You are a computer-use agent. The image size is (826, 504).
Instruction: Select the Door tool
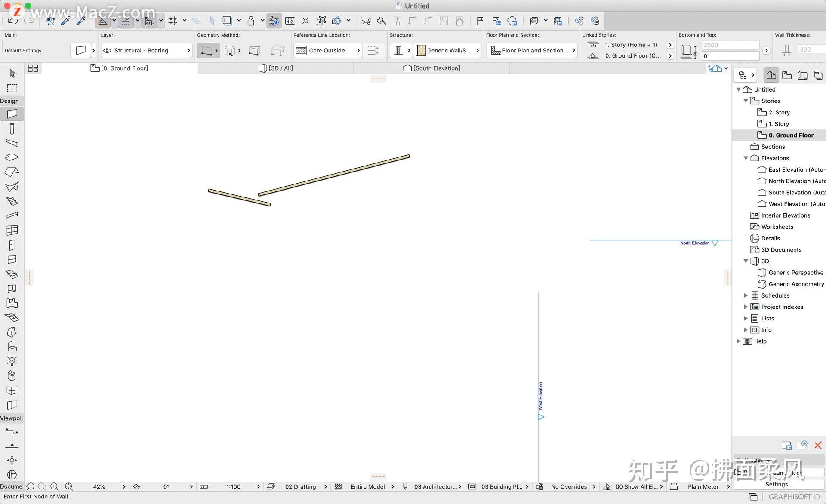[x=12, y=246]
